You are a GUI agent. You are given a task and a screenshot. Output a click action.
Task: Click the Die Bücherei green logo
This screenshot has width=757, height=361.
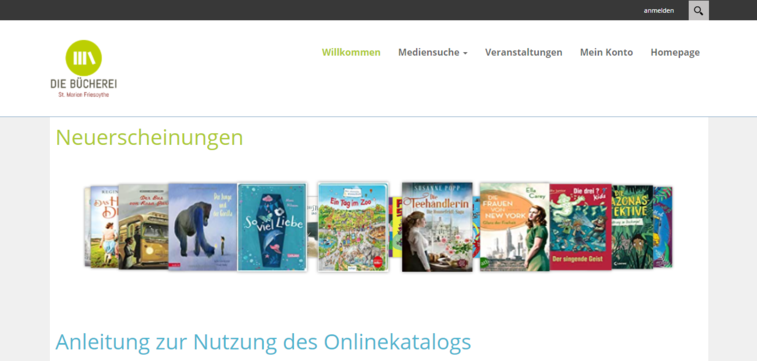84,69
